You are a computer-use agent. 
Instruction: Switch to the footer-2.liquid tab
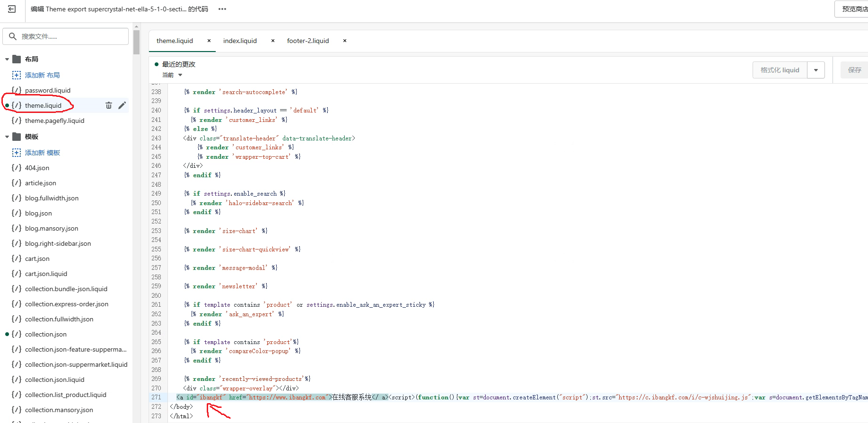[308, 41]
